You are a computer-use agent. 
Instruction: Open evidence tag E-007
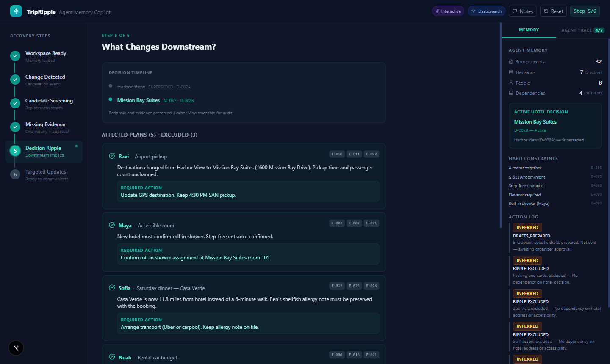pyautogui.click(x=354, y=223)
